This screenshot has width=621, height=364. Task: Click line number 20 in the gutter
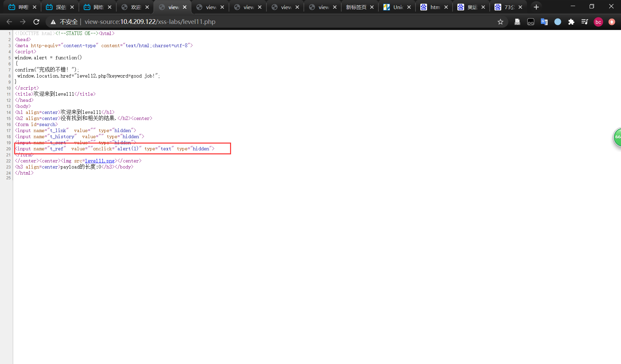pyautogui.click(x=8, y=149)
